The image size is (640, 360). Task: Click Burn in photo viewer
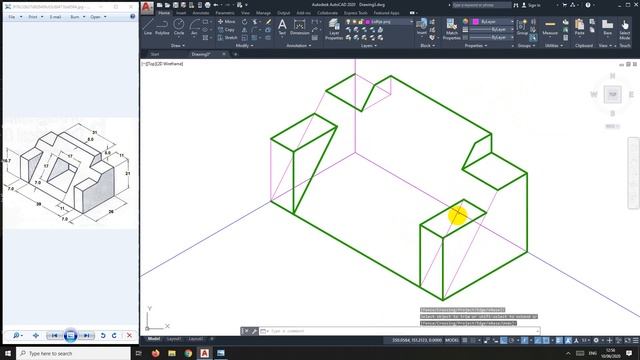pyautogui.click(x=77, y=17)
